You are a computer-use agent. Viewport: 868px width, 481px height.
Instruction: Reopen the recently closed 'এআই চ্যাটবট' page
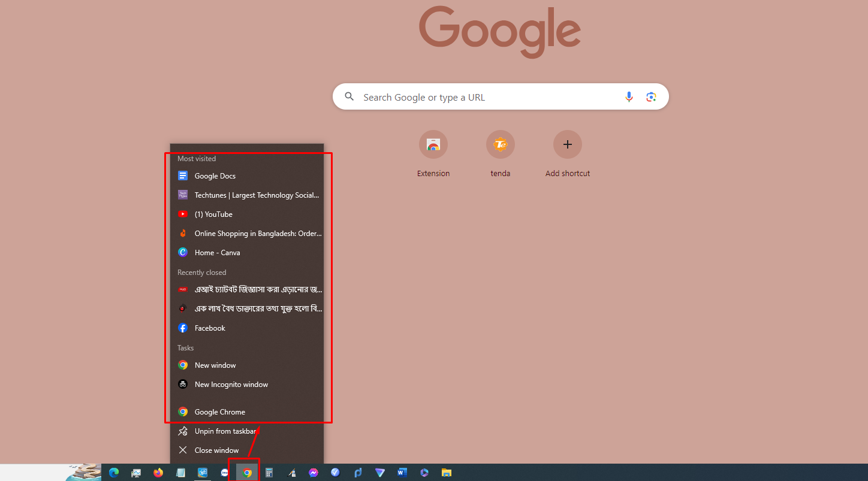(x=247, y=290)
